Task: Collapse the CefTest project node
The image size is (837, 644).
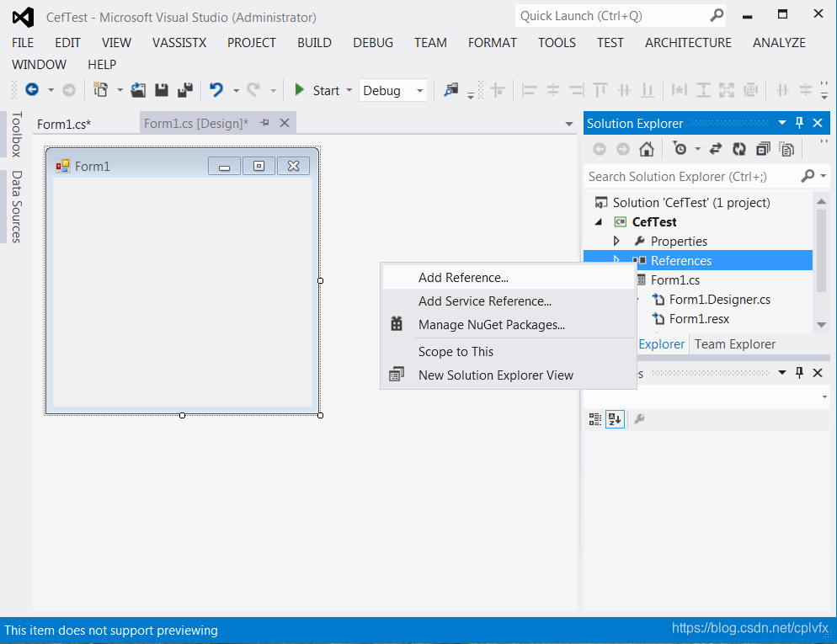Action: [x=598, y=221]
